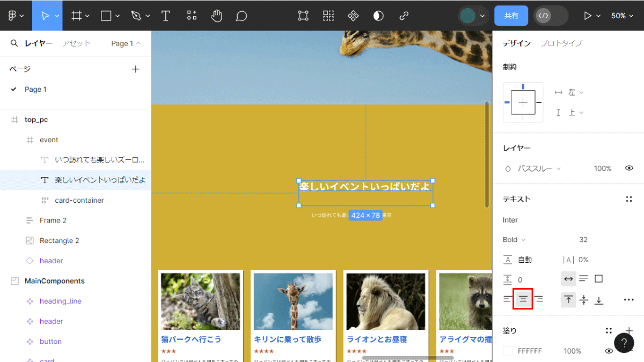Click the Create component icon
This screenshot has height=362, width=644.
tap(353, 16)
